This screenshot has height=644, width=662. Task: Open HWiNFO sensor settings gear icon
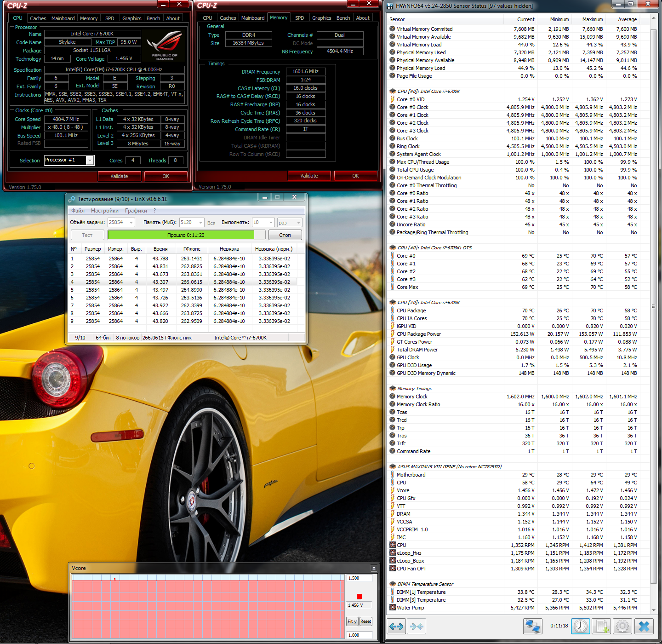coord(622,626)
